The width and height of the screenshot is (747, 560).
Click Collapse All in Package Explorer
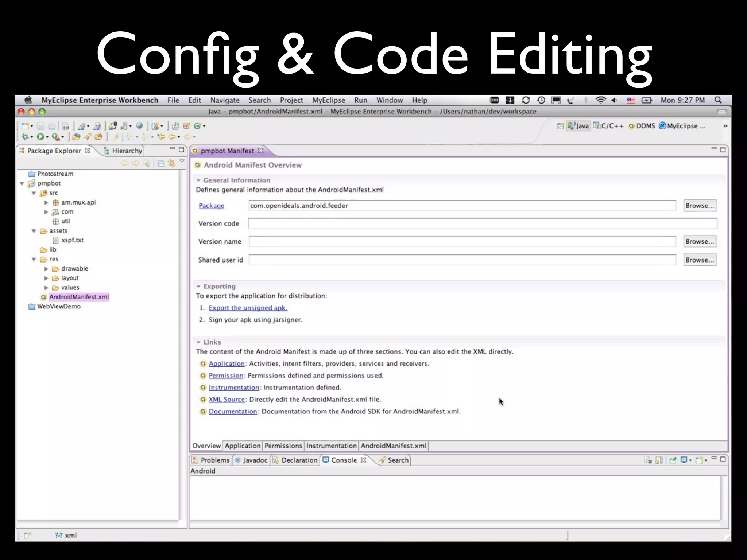pyautogui.click(x=161, y=163)
